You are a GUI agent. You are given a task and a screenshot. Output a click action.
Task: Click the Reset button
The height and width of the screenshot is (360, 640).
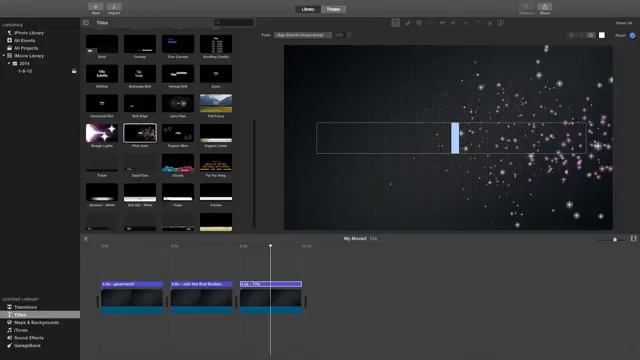click(620, 36)
